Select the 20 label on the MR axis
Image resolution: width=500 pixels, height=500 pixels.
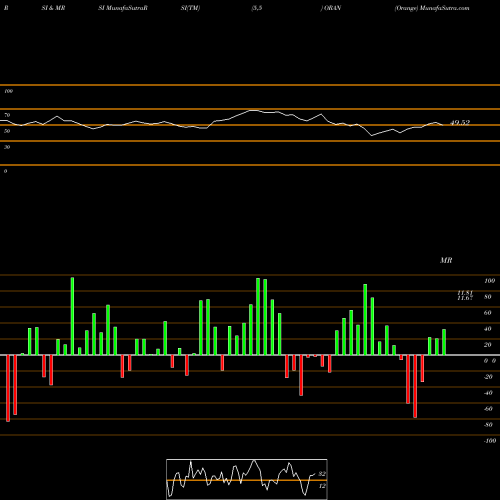[x=488, y=345]
